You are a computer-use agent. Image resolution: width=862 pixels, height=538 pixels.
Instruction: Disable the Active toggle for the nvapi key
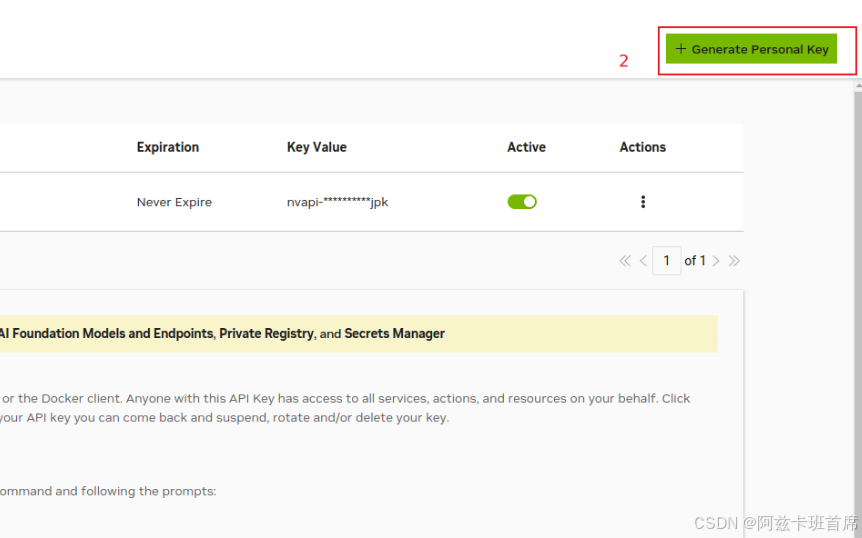[522, 202]
